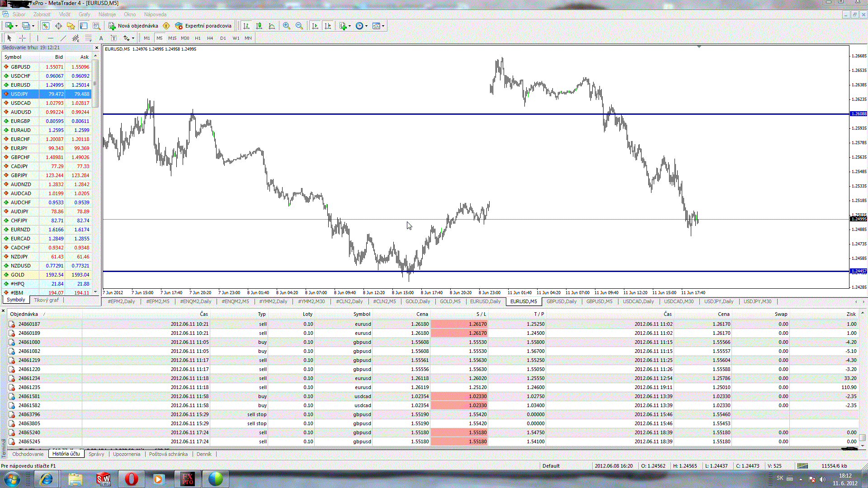Switch chart to candlestick mode
The width and height of the screenshot is (868, 488).
point(259,26)
